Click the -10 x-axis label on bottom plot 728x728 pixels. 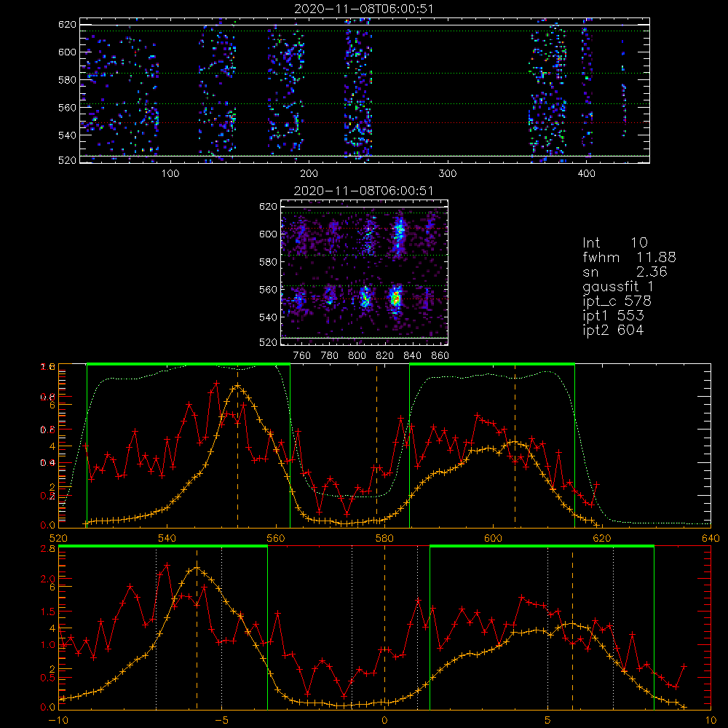coord(58,721)
